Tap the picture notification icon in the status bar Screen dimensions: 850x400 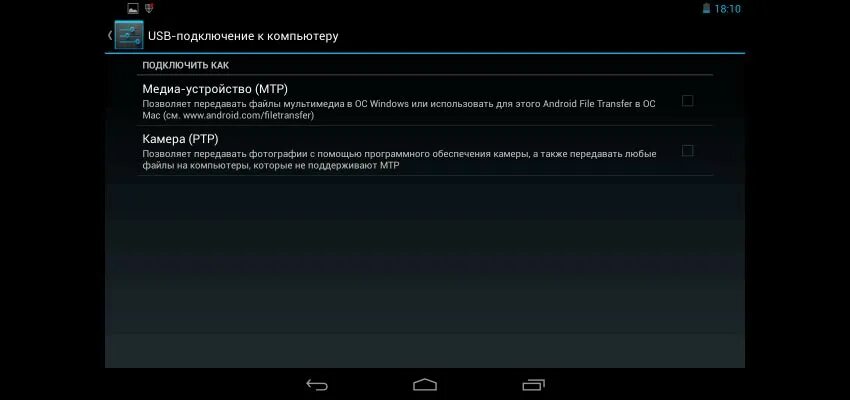coord(133,8)
